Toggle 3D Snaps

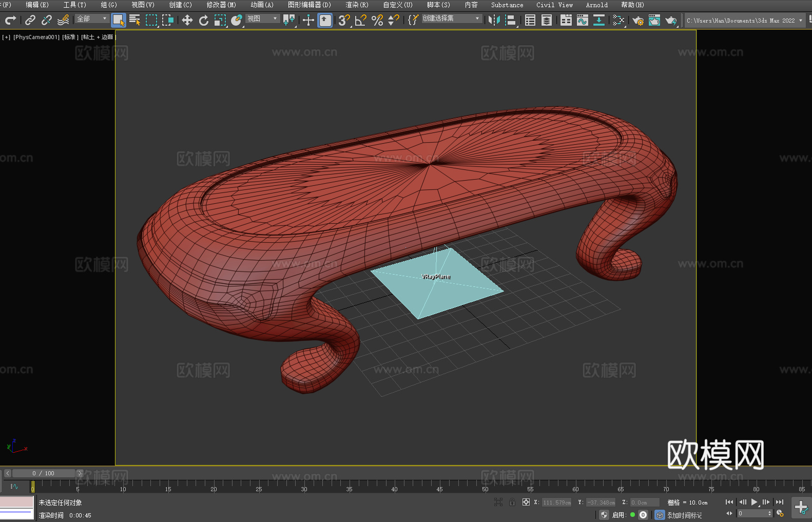point(344,20)
